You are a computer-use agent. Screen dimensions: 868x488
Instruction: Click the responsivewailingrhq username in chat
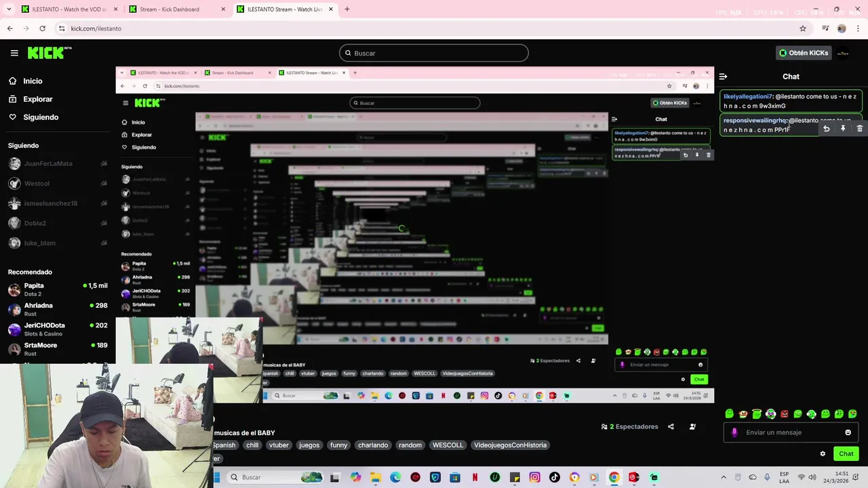pos(755,121)
